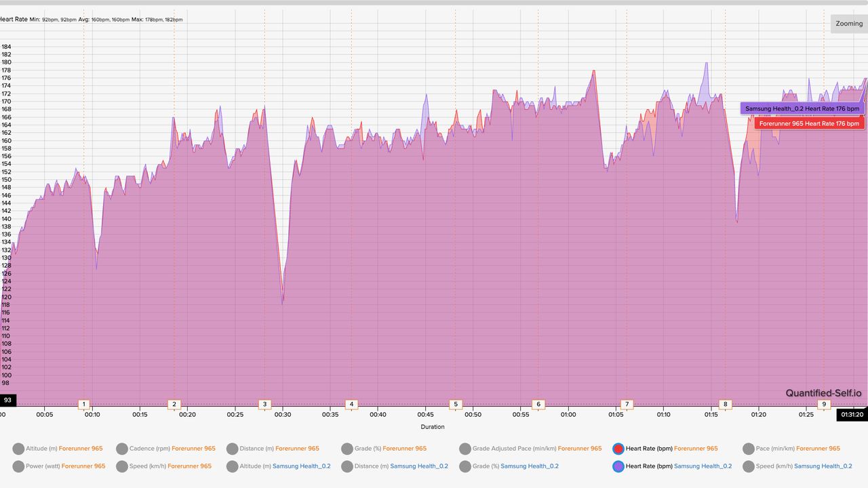Click the Samsung Health_0.2 Heart Rate tooltip

coord(802,108)
